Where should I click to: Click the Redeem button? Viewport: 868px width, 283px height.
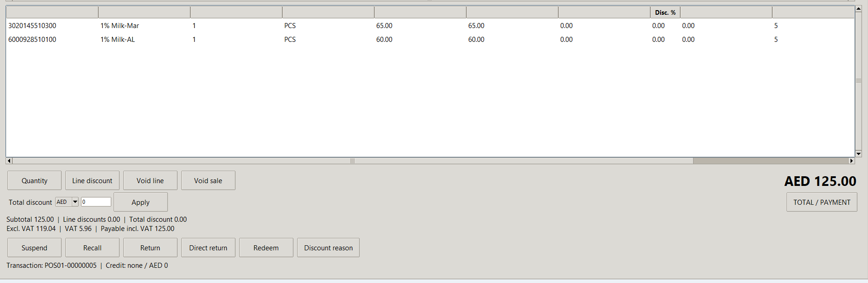click(266, 248)
